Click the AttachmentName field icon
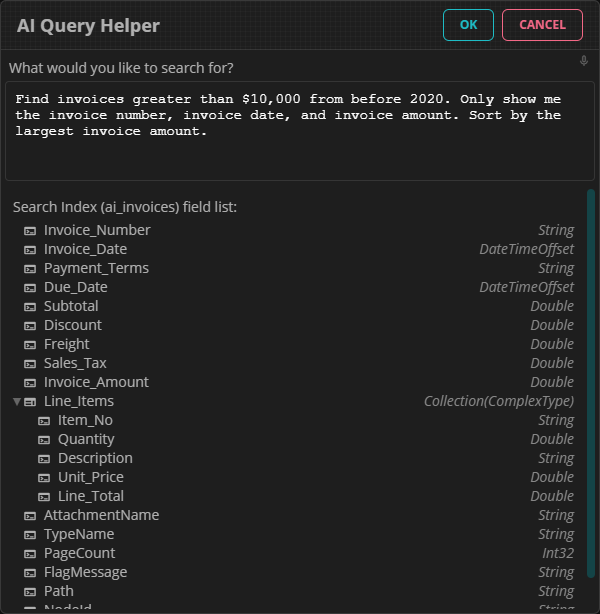 click(30, 516)
